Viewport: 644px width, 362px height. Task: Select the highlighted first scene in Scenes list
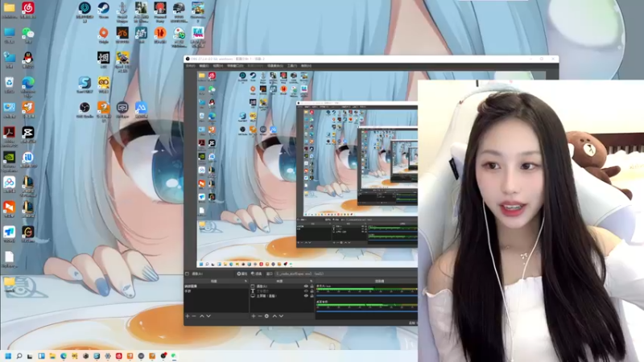pyautogui.click(x=216, y=286)
